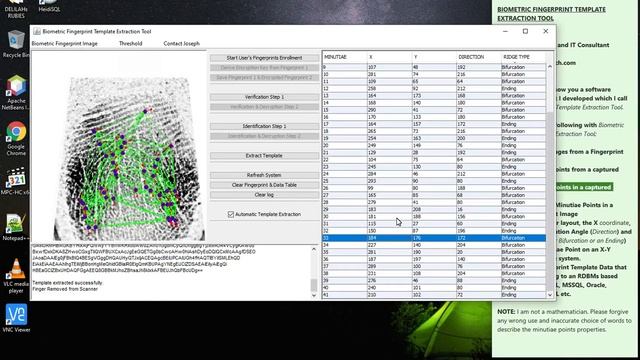Select minutiae row 9 in the table
Image resolution: width=640 pixels, height=360 pixels.
[x=434, y=67]
